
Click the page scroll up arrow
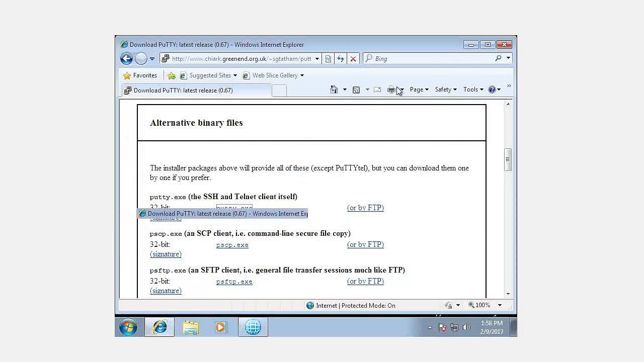(x=508, y=104)
